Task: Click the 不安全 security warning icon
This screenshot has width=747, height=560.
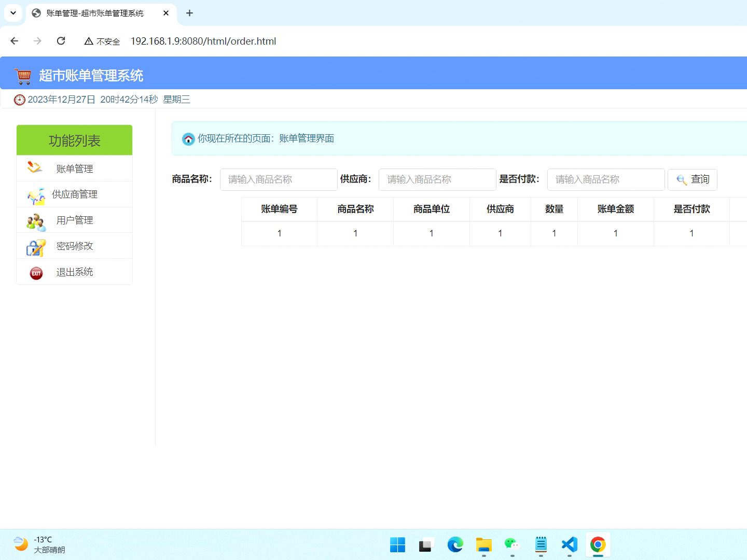Action: pyautogui.click(x=89, y=41)
